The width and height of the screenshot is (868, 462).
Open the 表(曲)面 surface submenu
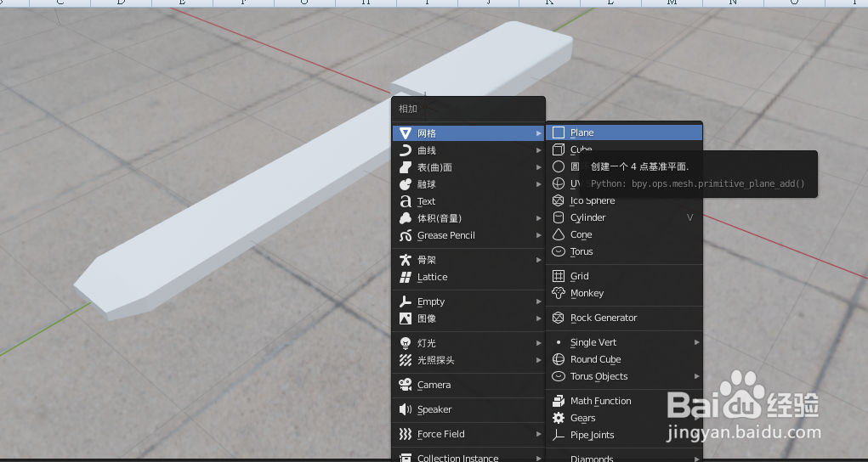tap(468, 167)
